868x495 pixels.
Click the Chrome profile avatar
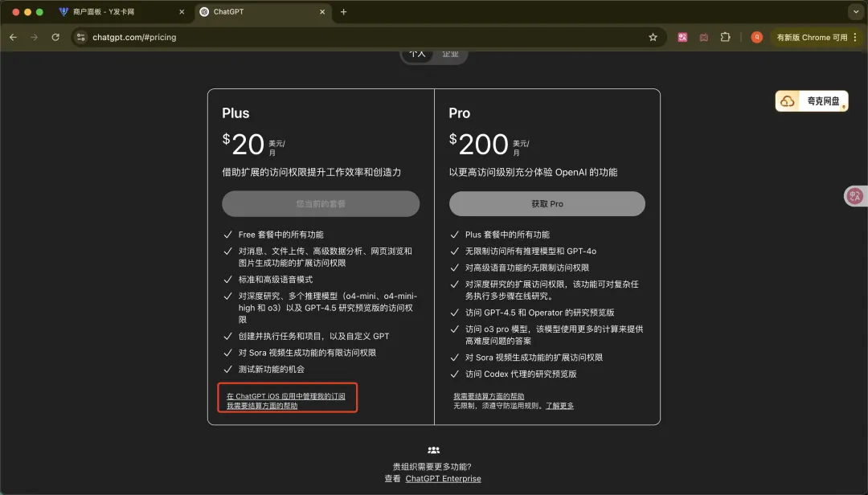[x=755, y=37]
